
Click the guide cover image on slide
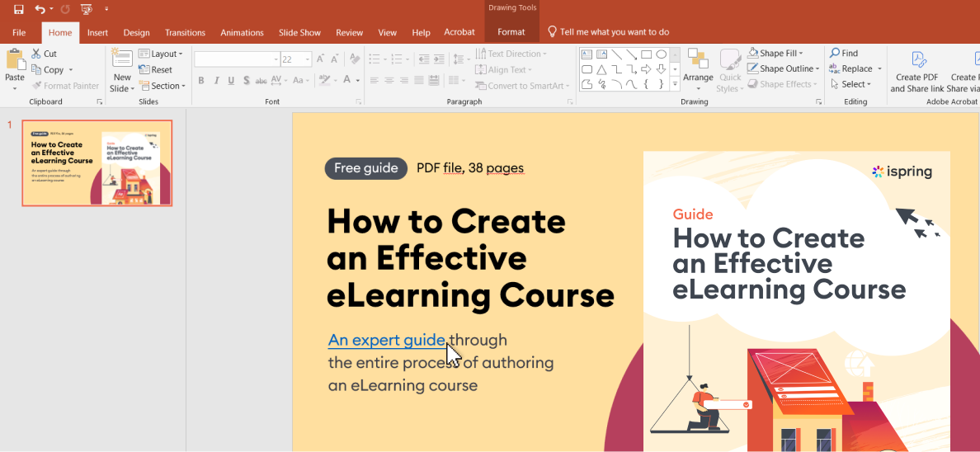point(796,301)
